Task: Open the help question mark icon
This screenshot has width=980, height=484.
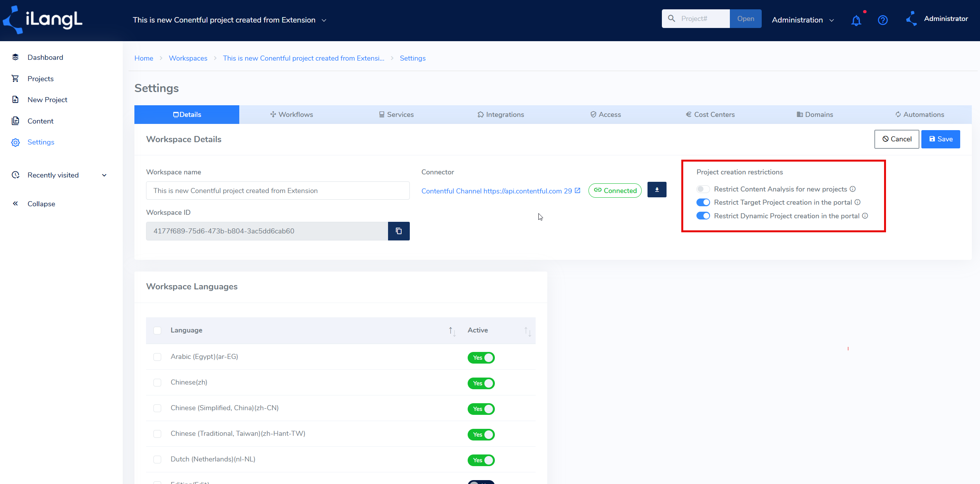Action: [883, 20]
